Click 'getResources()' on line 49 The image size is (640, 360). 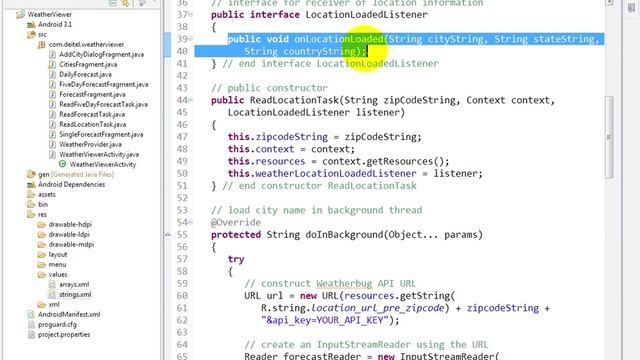405,161
